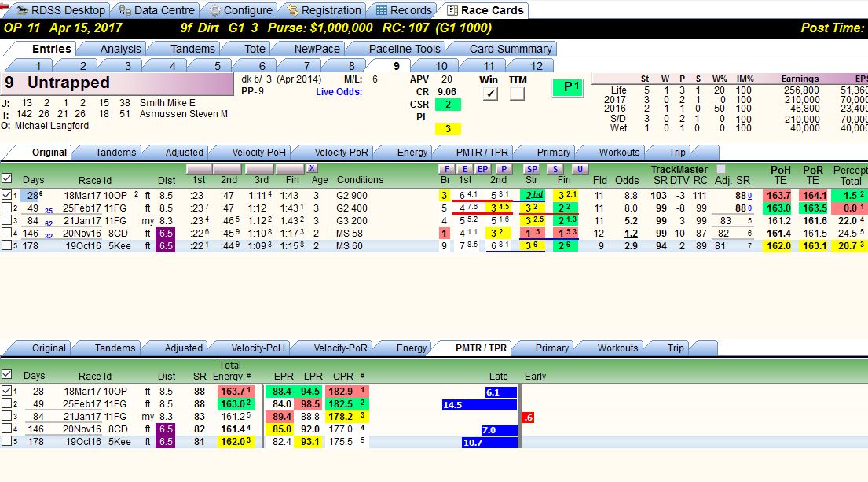Click the E running style filter button
This screenshot has width=868, height=482.
tap(465, 169)
